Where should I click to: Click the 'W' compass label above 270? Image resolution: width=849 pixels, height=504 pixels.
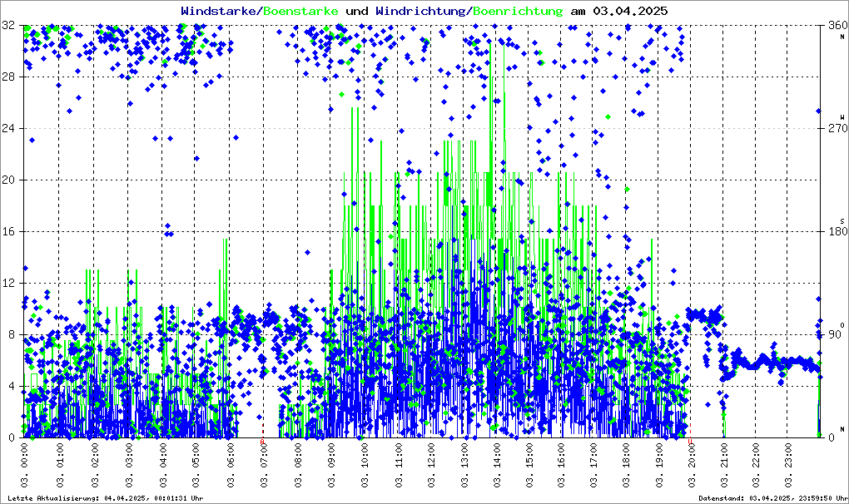click(x=842, y=116)
